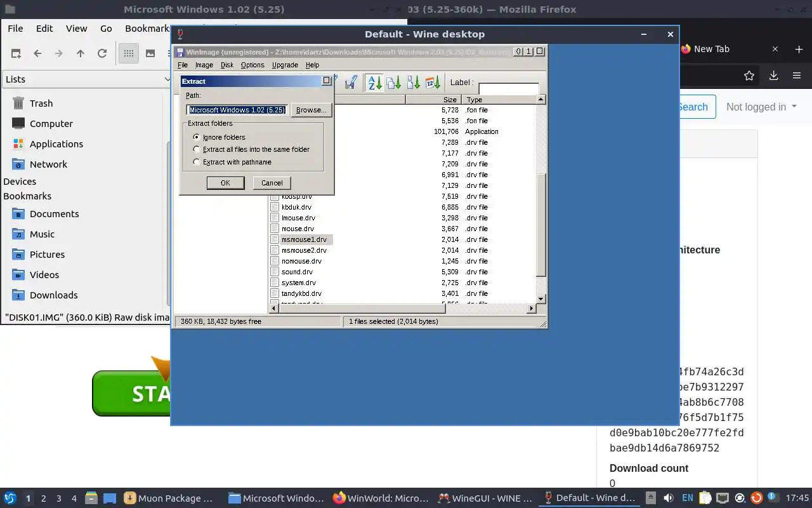The height and width of the screenshot is (508, 812).
Task: Reload the file manager folder view
Action: [102, 53]
